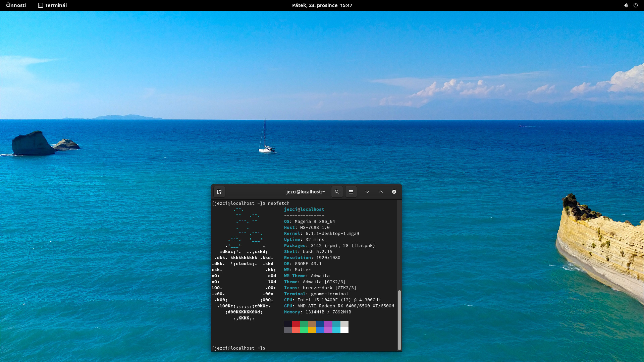
Task: Click the DE: GNOME 43.1 line
Action: pyautogui.click(x=303, y=263)
